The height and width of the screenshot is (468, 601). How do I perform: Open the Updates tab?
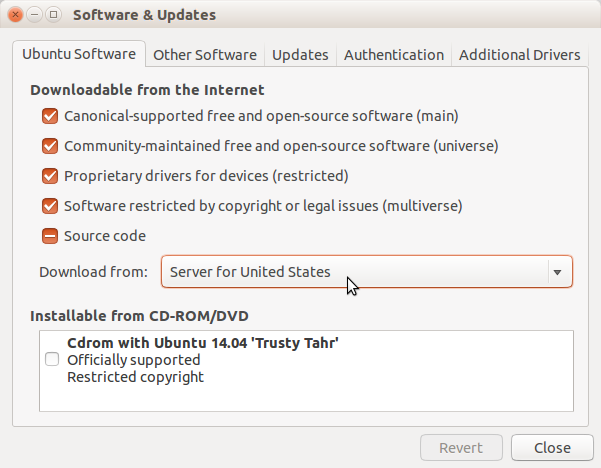[x=300, y=55]
